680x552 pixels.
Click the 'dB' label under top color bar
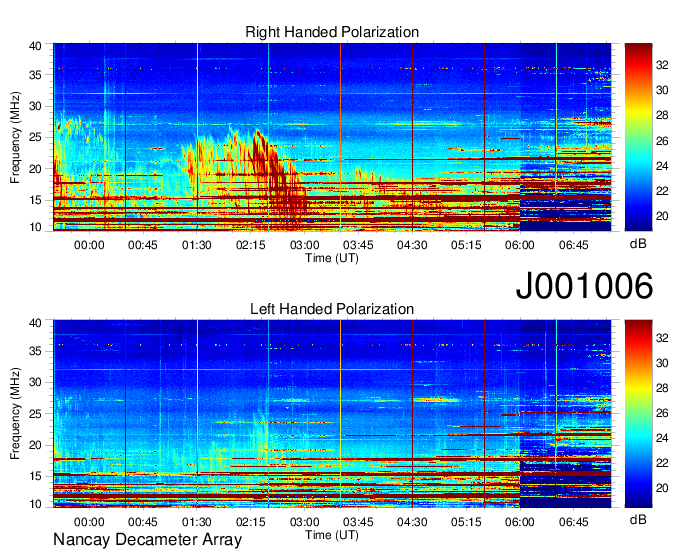(x=638, y=244)
